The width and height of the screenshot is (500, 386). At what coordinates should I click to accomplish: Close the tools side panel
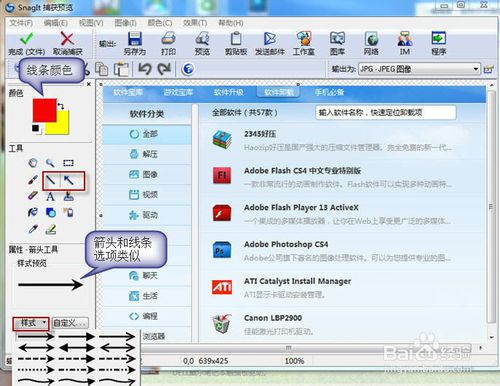tap(89, 84)
